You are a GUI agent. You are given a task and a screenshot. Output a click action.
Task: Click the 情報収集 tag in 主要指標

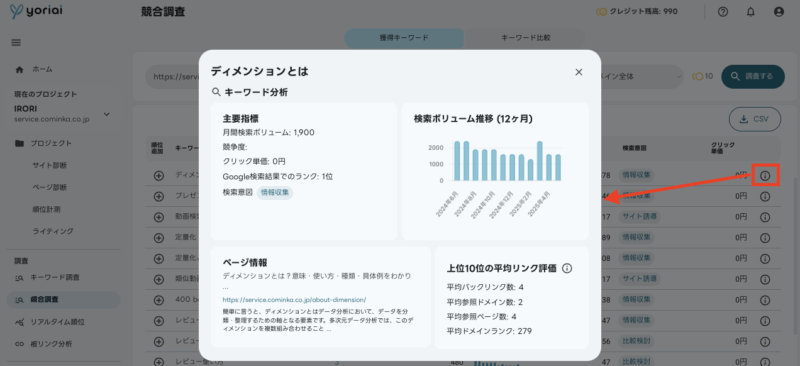[274, 192]
